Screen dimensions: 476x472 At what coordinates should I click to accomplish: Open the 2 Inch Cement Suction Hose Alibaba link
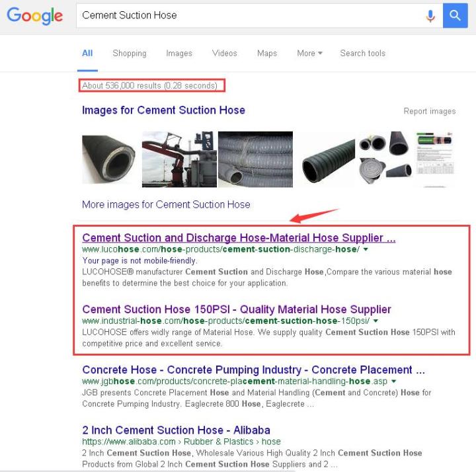(176, 430)
